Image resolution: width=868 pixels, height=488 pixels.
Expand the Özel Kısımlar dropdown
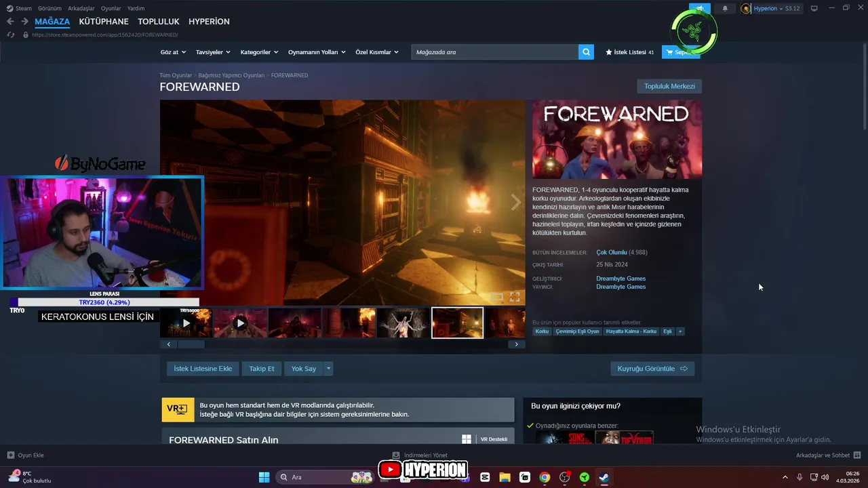(377, 52)
